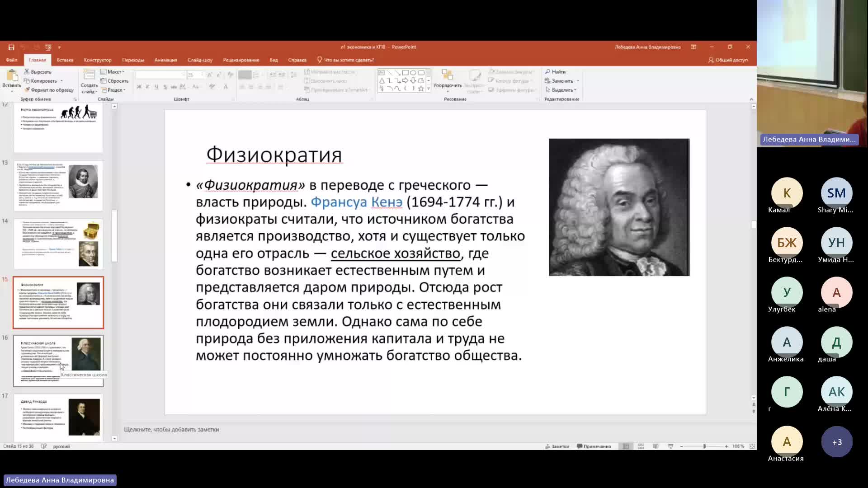868x488 pixels.
Task: Switch to Slide Sorter view icon
Action: pos(641,446)
